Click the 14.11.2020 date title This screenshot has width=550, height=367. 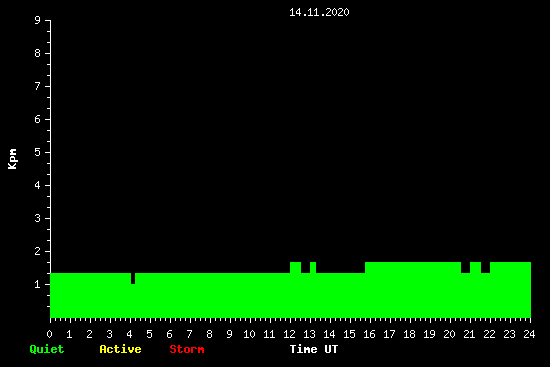click(319, 12)
